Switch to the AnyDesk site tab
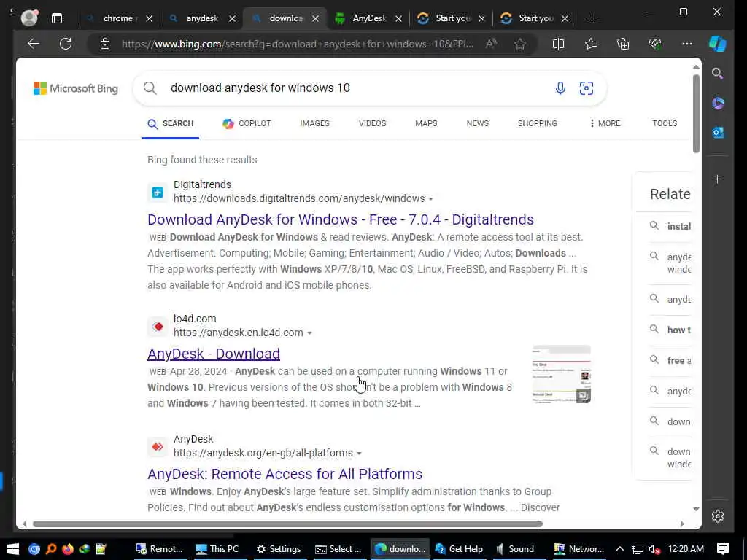 pos(368,18)
